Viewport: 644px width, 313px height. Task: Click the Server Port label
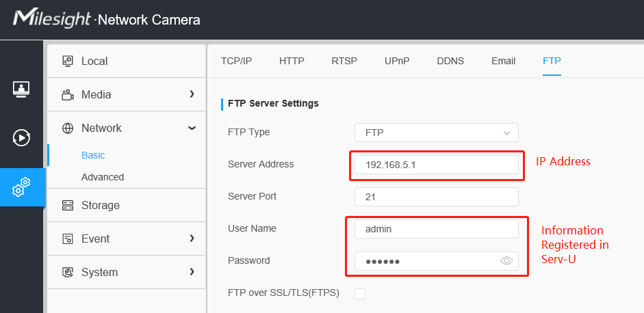click(252, 197)
